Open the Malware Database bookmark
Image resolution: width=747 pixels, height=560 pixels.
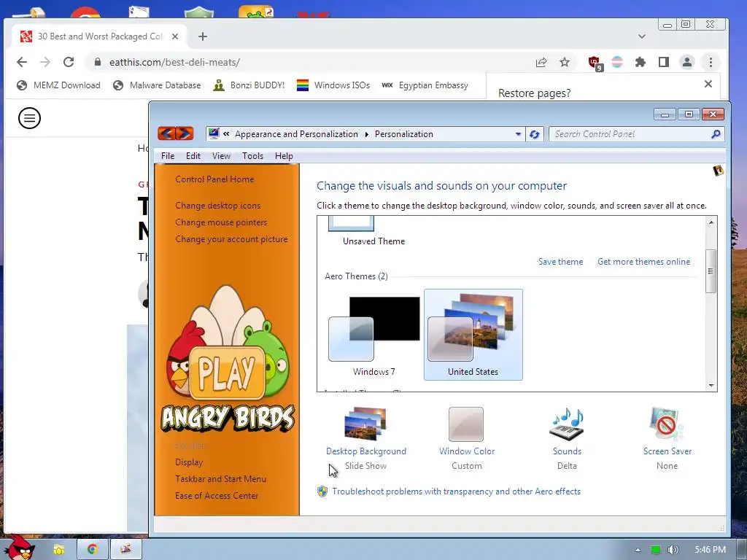157,85
